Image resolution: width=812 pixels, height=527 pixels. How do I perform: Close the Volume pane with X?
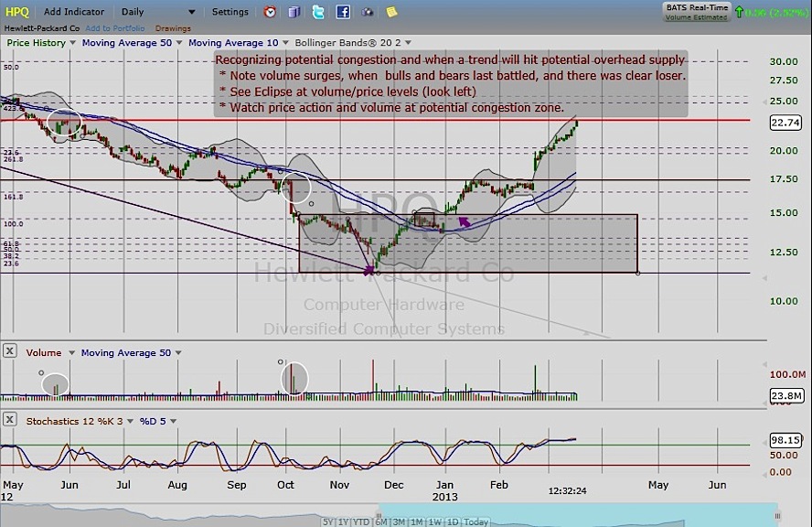tap(9, 350)
